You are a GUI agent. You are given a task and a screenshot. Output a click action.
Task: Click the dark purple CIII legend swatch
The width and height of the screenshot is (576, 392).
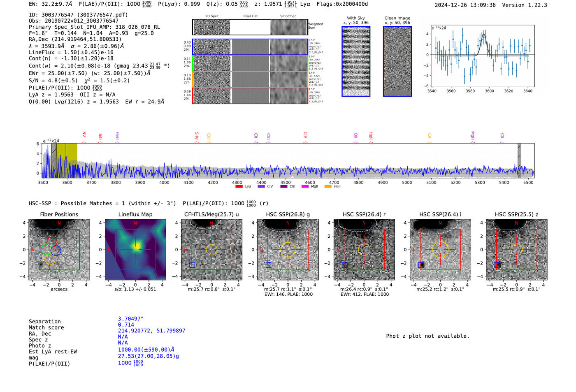284,186
